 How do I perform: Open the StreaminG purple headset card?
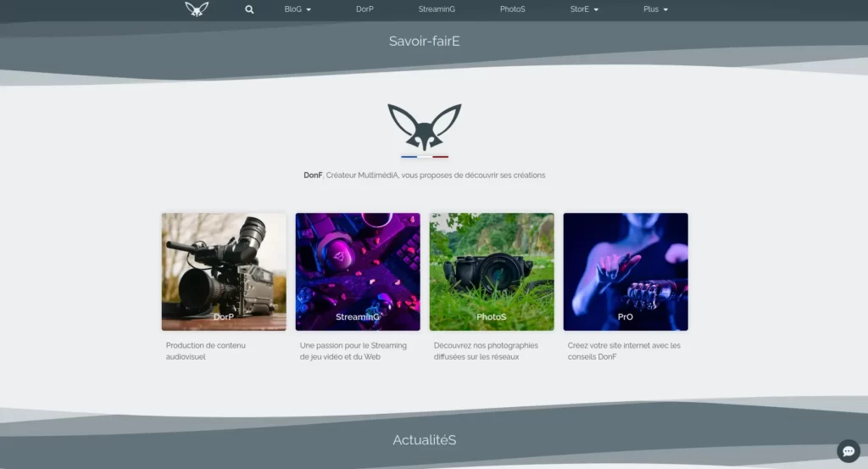(358, 272)
